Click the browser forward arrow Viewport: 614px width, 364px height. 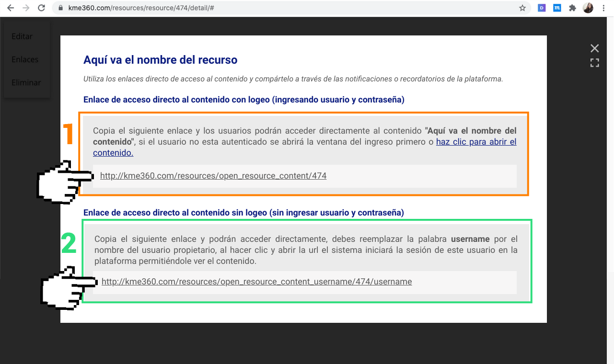[26, 8]
